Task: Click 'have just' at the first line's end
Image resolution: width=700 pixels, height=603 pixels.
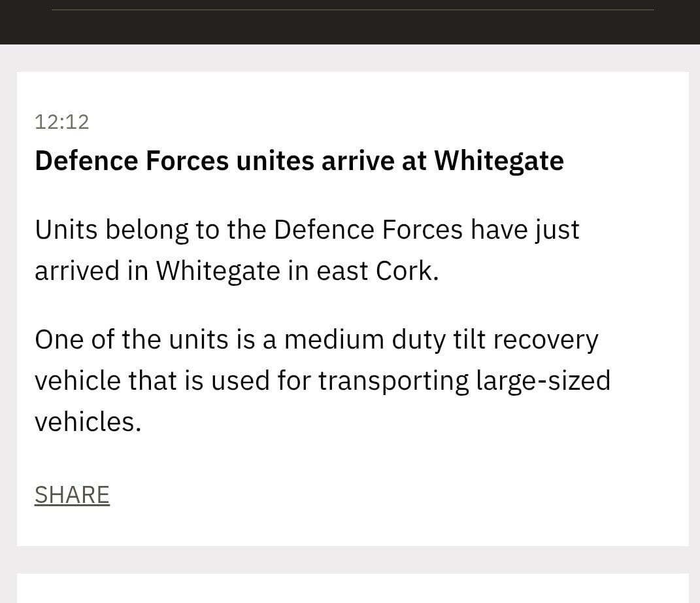Action: click(525, 230)
